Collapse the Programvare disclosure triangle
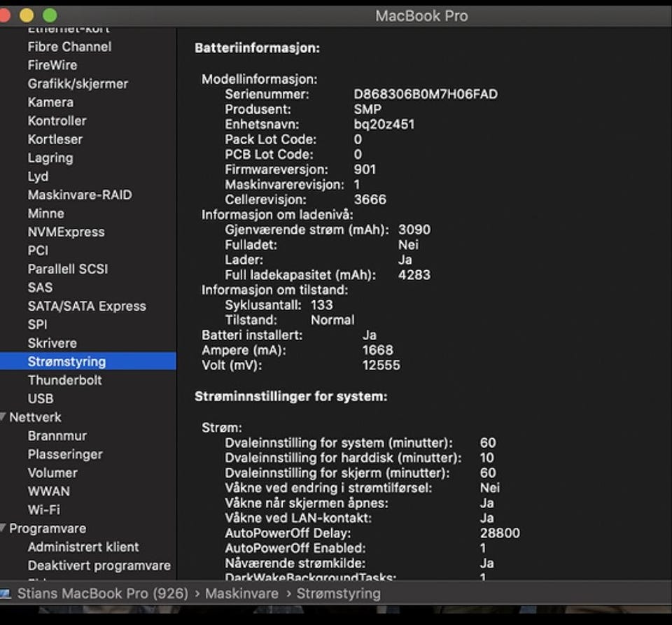This screenshot has height=625, width=672. point(4,528)
